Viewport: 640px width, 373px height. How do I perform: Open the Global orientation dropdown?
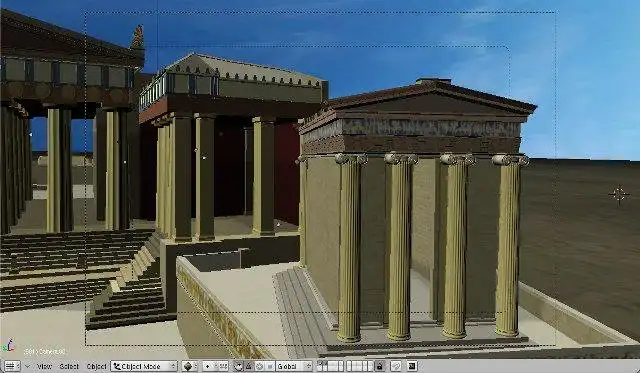click(294, 366)
